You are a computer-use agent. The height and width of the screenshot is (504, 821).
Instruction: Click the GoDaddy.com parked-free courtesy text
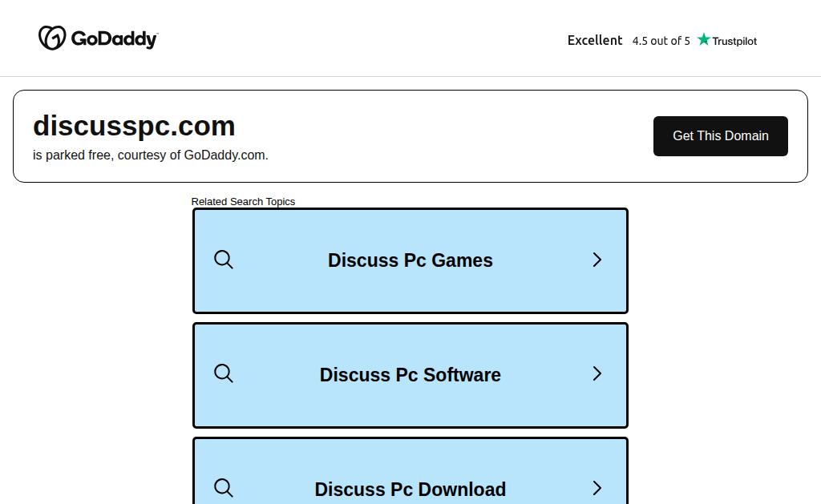(x=150, y=155)
